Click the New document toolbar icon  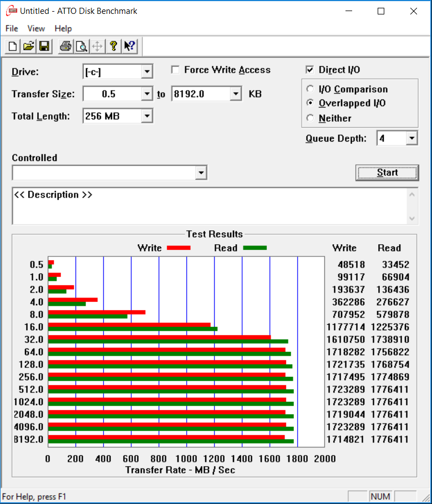click(13, 46)
